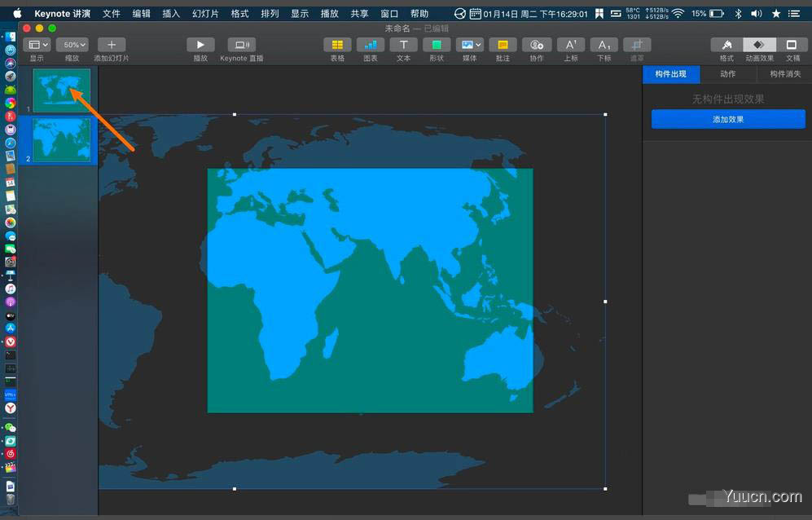The height and width of the screenshot is (520, 812).
Task: Open the 显示 menu in menu bar
Action: [x=300, y=14]
